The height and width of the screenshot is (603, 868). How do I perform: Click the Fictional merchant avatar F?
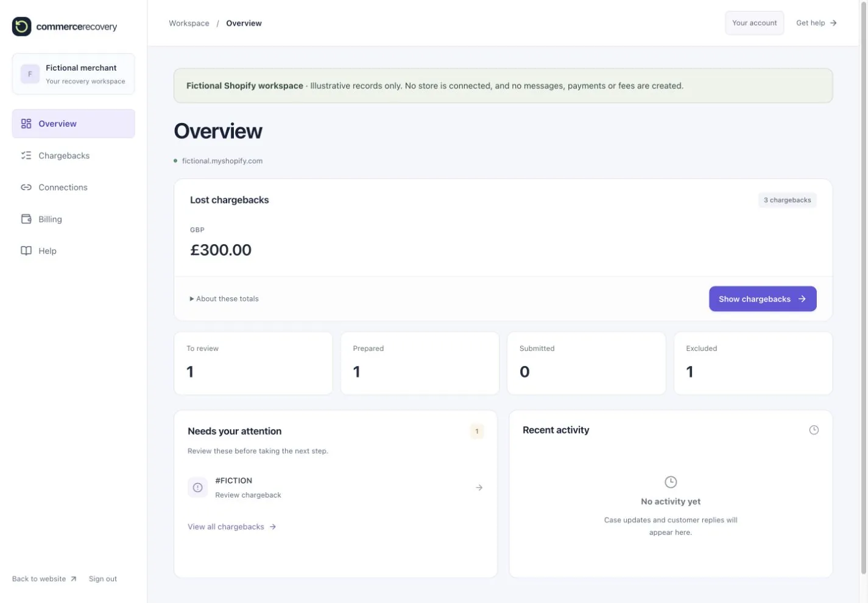tap(30, 74)
